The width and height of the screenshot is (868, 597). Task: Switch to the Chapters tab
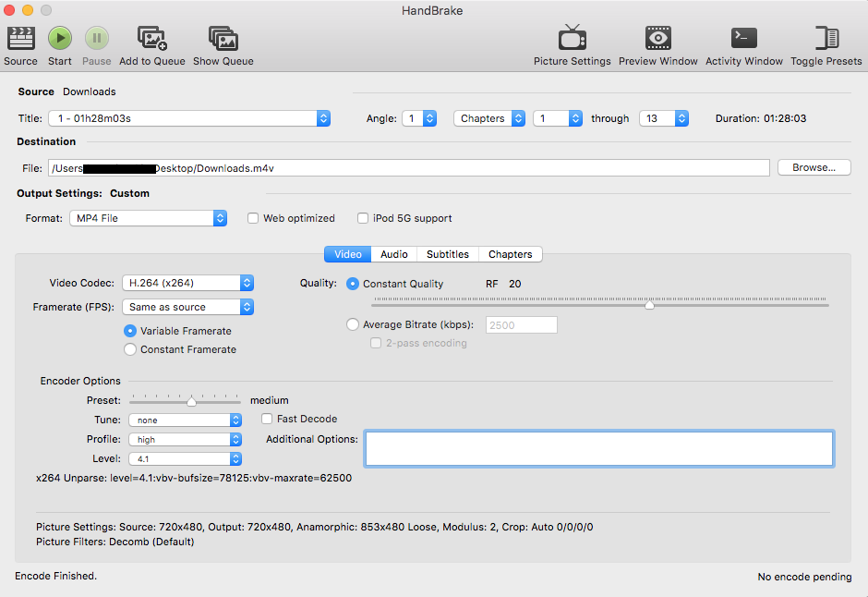tap(511, 254)
